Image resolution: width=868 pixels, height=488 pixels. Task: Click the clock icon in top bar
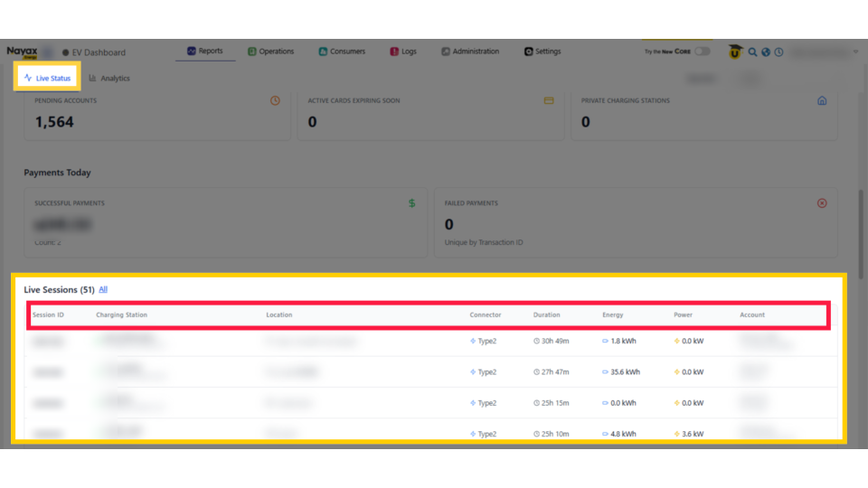click(778, 52)
